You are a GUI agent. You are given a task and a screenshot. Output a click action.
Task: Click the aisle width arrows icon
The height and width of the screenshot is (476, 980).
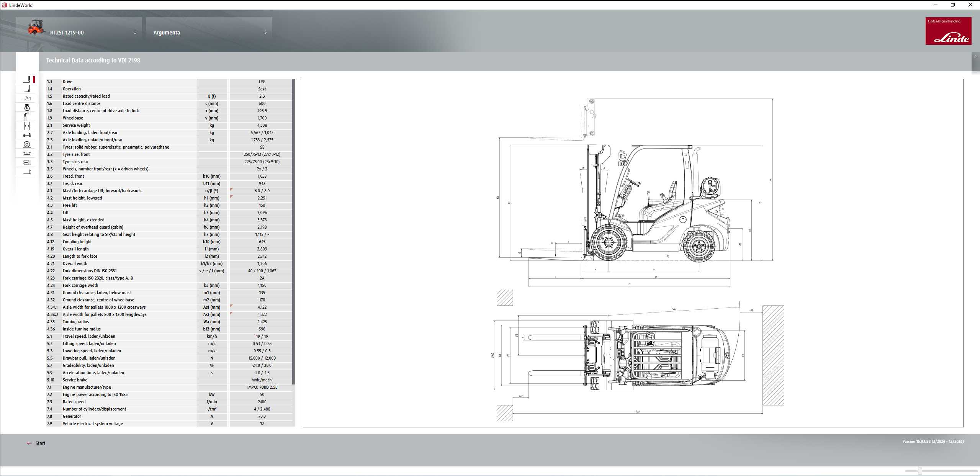coord(27,126)
